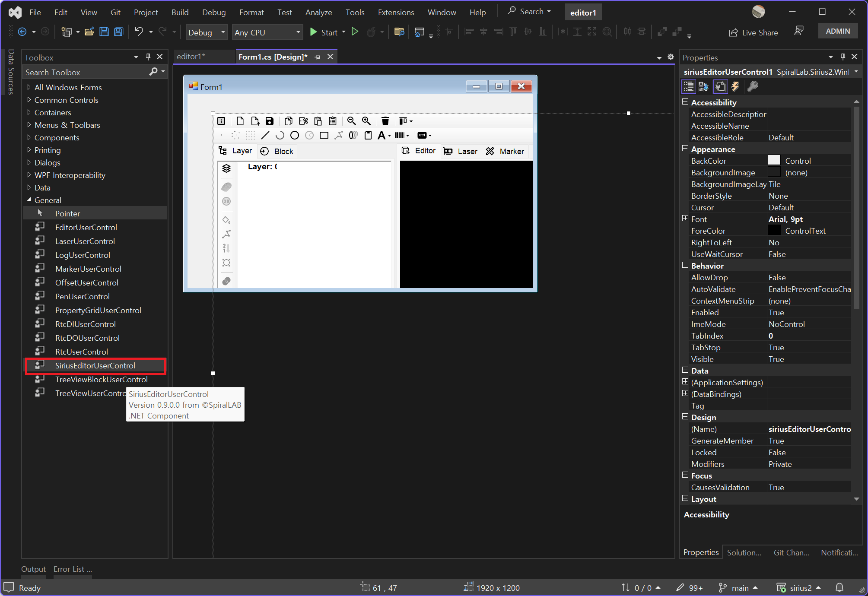Click the trash Delete icon in form
The image size is (868, 596).
point(385,121)
